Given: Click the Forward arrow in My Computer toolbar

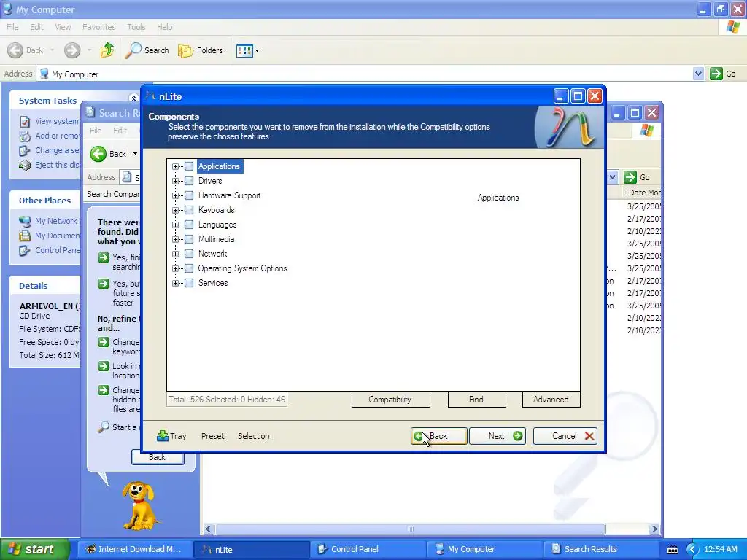Looking at the screenshot, I should click(72, 50).
